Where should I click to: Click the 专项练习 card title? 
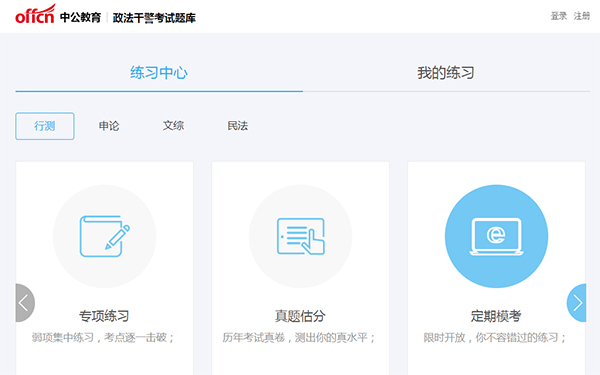pos(104,316)
